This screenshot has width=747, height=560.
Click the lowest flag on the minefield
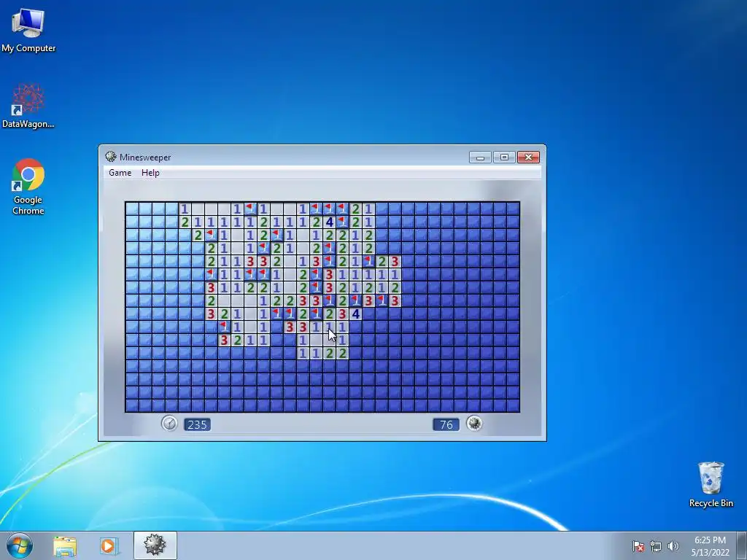tap(224, 327)
